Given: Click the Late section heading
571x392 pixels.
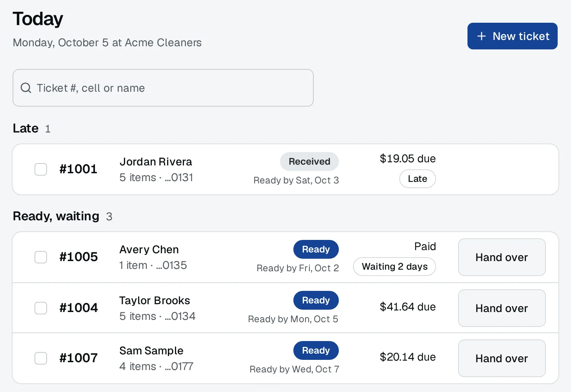Looking at the screenshot, I should [x=25, y=128].
